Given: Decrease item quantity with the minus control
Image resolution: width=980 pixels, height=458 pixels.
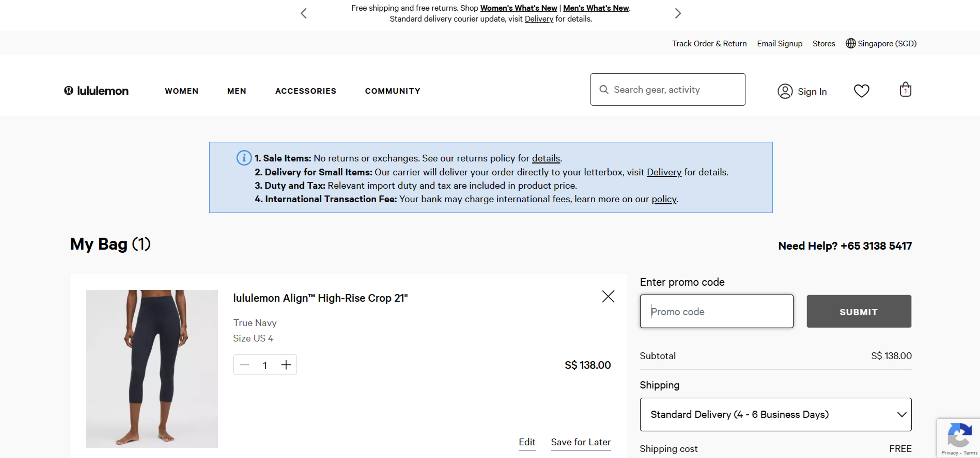Looking at the screenshot, I should (x=245, y=365).
